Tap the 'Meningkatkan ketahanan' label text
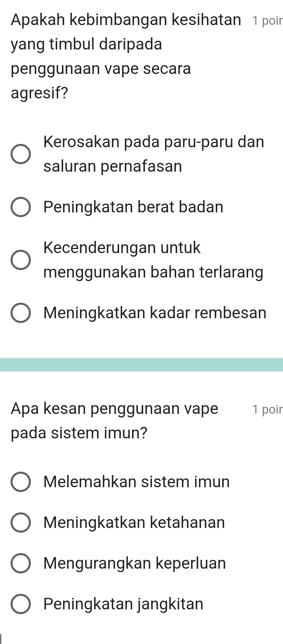Screen dimensions: 283x644 [134, 523]
